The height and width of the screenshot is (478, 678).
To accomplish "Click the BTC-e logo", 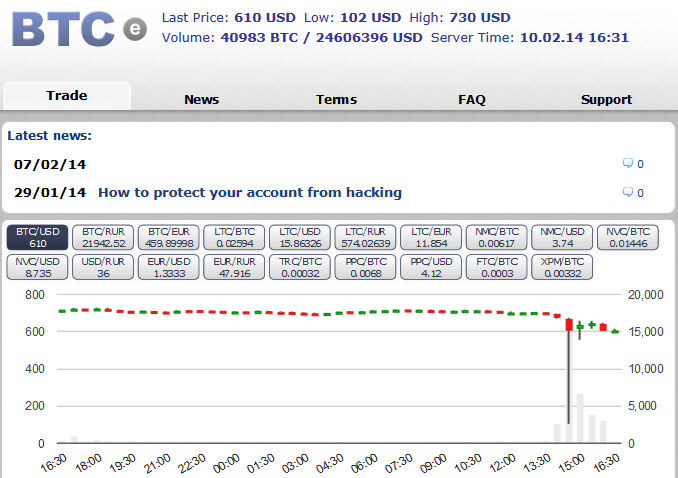I will pos(80,29).
